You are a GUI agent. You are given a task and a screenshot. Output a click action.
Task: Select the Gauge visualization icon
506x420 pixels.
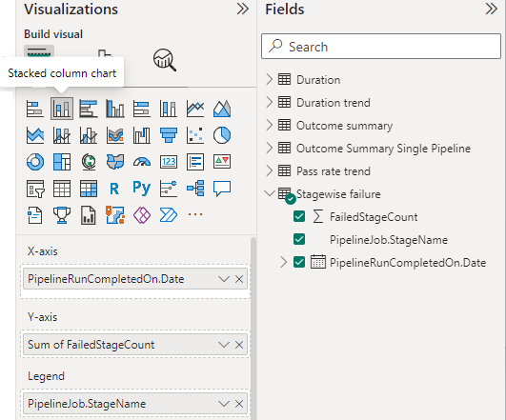(142, 162)
